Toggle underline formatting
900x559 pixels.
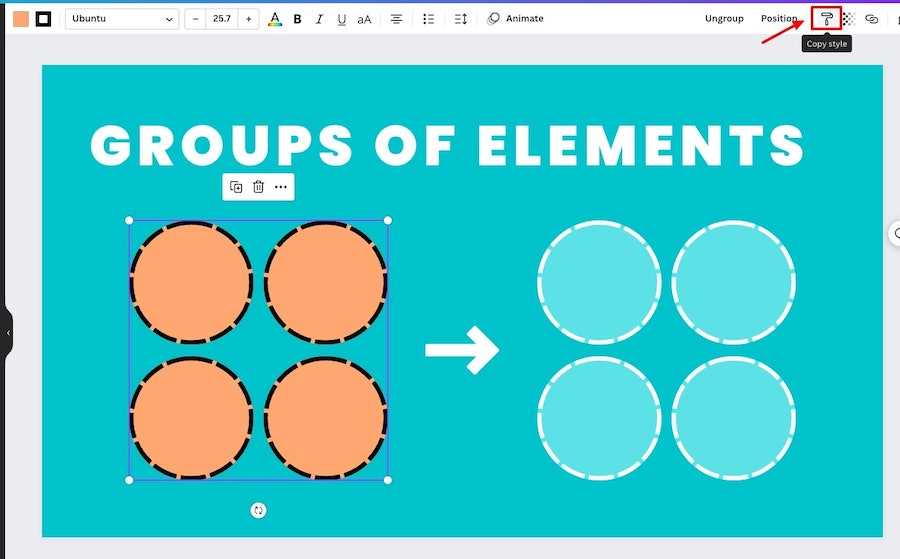pyautogui.click(x=342, y=19)
